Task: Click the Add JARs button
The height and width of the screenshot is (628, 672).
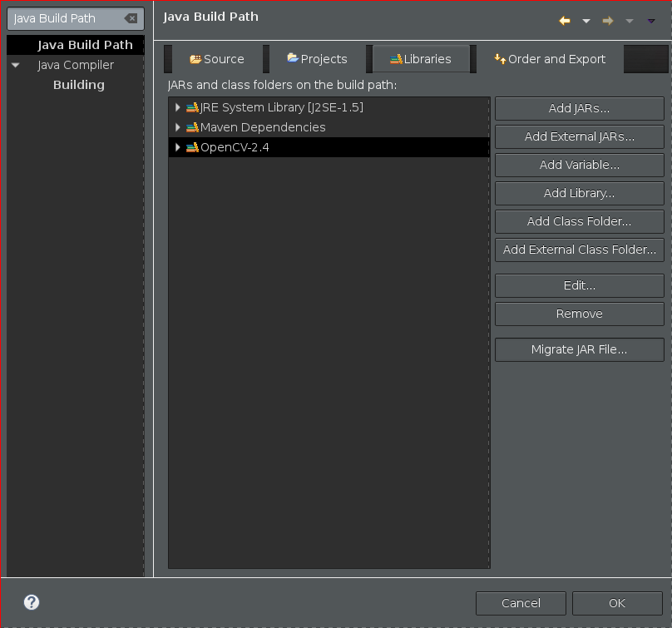Action: point(579,108)
